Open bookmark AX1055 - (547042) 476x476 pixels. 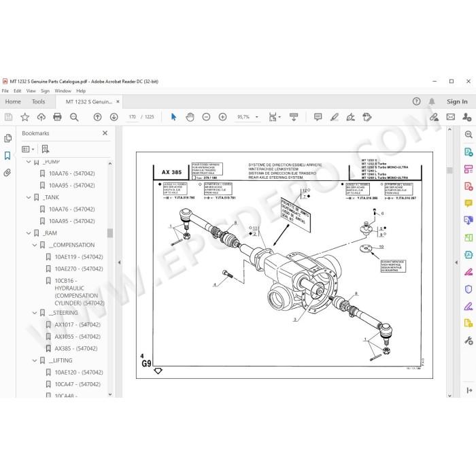78,337
